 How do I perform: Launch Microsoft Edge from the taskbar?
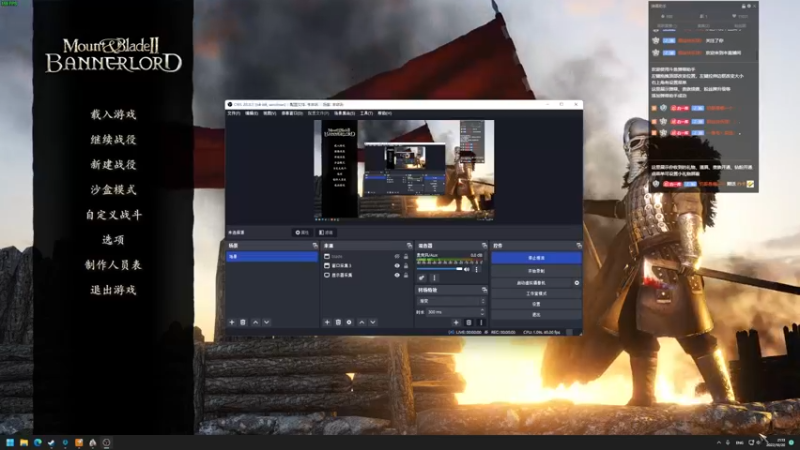pyautogui.click(x=37, y=442)
